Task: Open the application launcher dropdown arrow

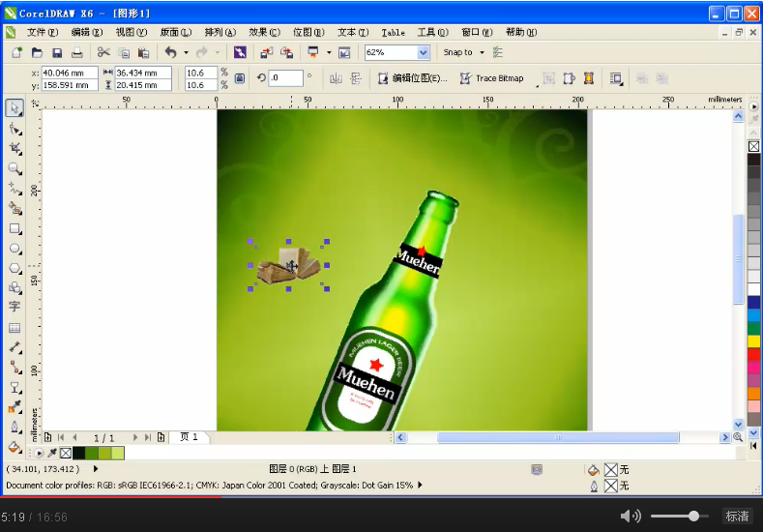Action: coord(329,52)
